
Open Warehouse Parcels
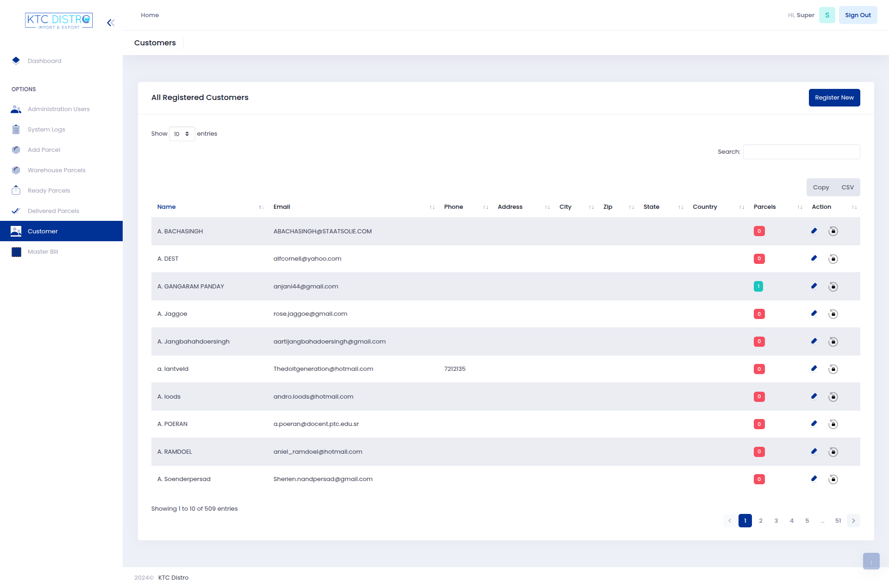point(56,170)
